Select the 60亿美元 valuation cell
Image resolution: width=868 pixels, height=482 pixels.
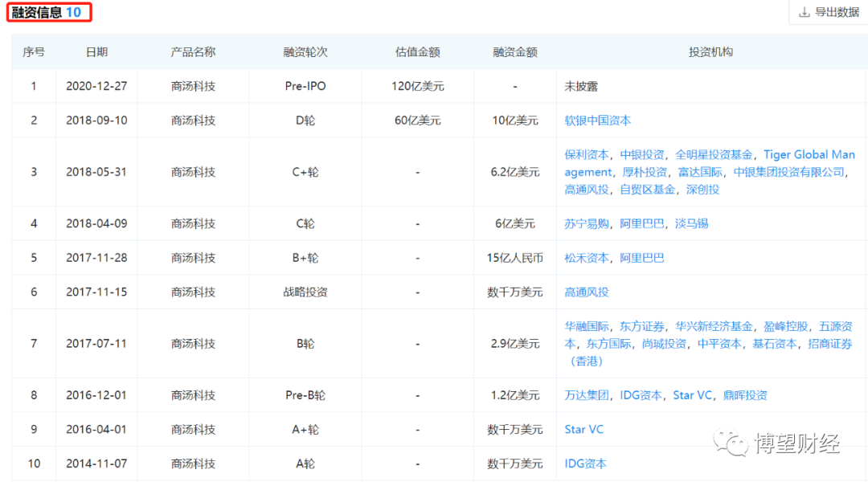417,120
